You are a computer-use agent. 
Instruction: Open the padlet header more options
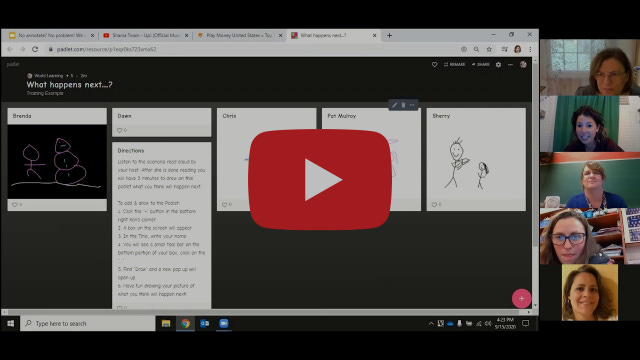[x=510, y=64]
